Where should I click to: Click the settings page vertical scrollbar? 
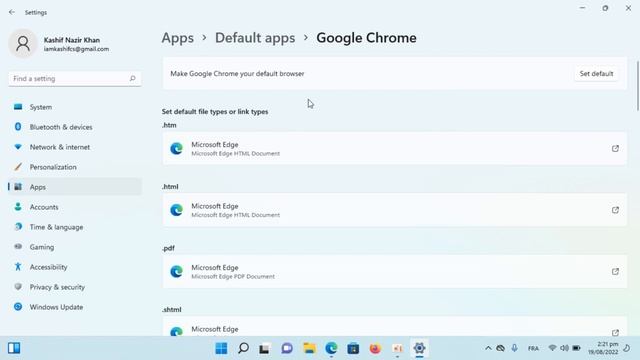click(x=638, y=86)
